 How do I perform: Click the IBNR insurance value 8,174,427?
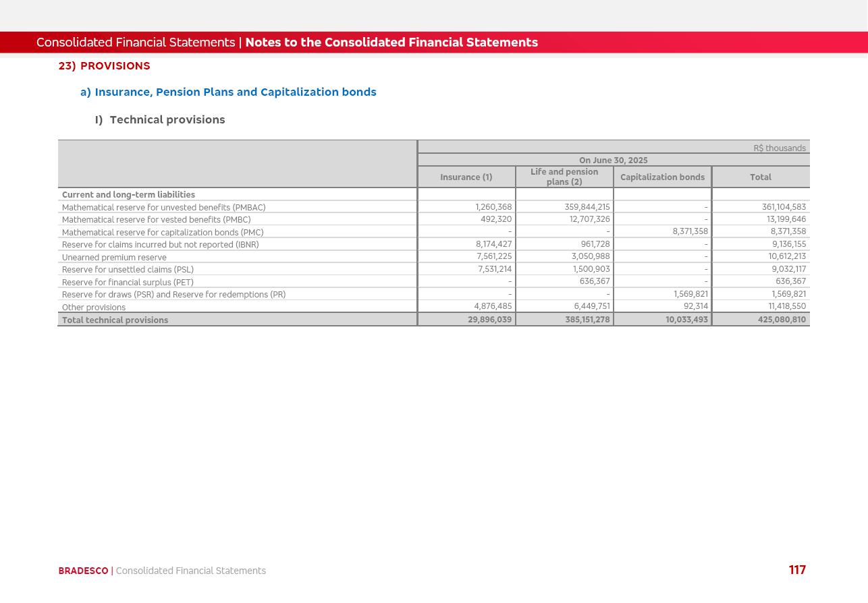(x=493, y=244)
